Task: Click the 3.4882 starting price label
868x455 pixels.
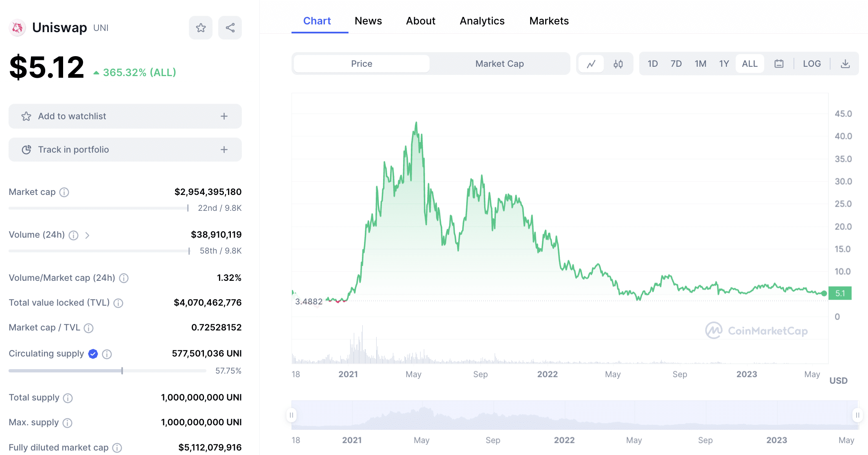Action: [309, 302]
